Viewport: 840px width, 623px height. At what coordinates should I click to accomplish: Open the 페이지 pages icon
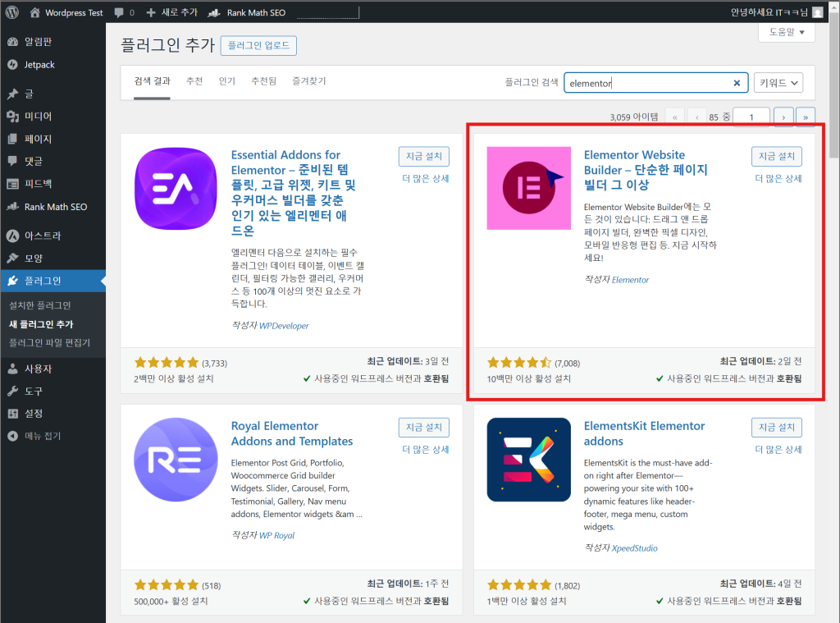[13, 139]
